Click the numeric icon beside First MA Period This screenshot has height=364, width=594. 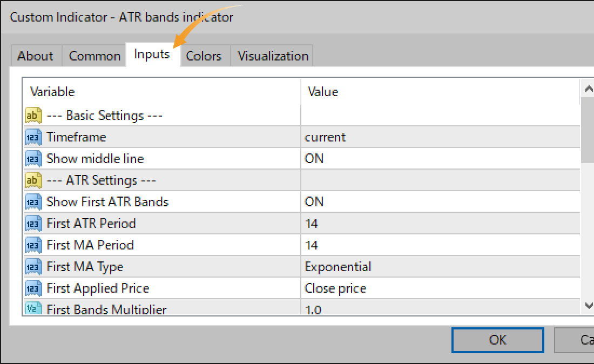tap(32, 245)
